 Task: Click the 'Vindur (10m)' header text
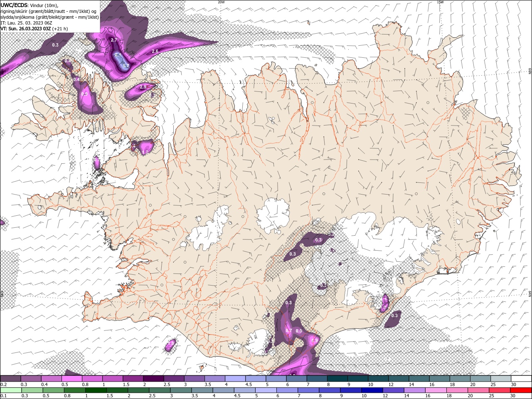44,5
